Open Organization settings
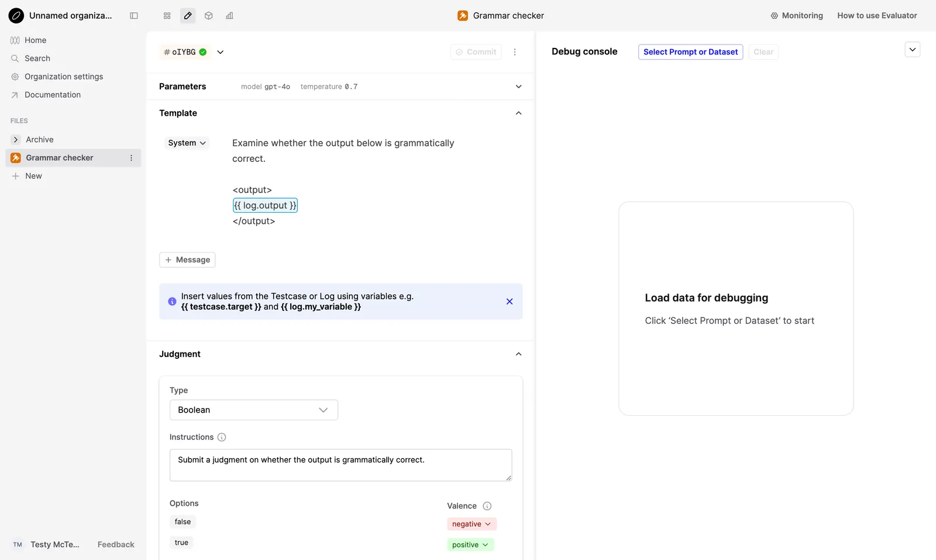Image resolution: width=936 pixels, height=560 pixels. [64, 77]
